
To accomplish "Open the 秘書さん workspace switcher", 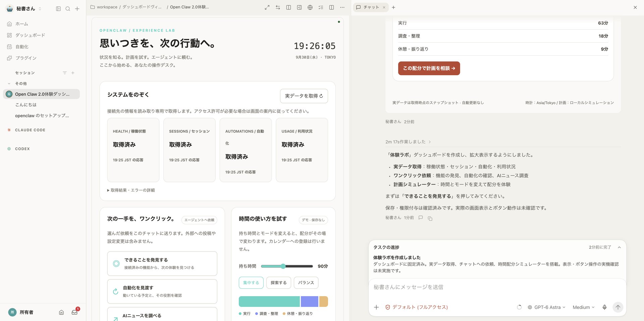I will pos(24,9).
